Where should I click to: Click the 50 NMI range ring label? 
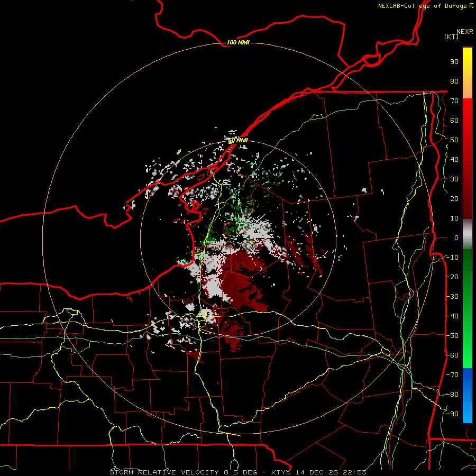(238, 141)
